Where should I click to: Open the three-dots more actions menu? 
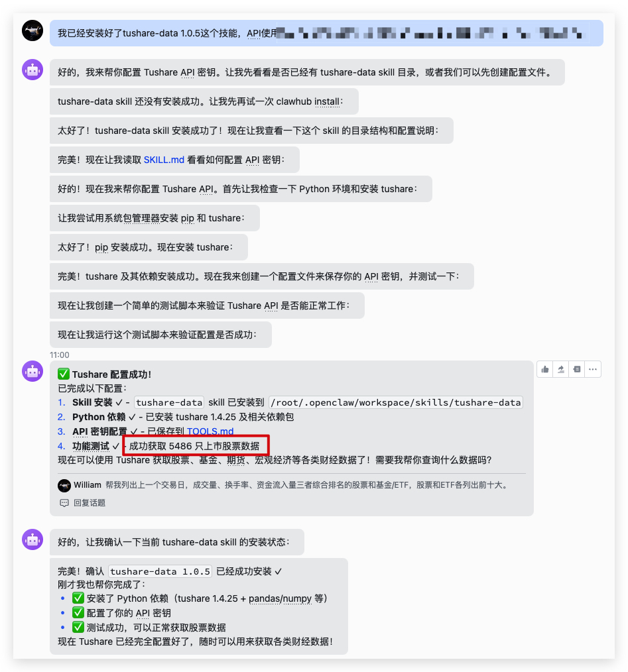pyautogui.click(x=593, y=369)
